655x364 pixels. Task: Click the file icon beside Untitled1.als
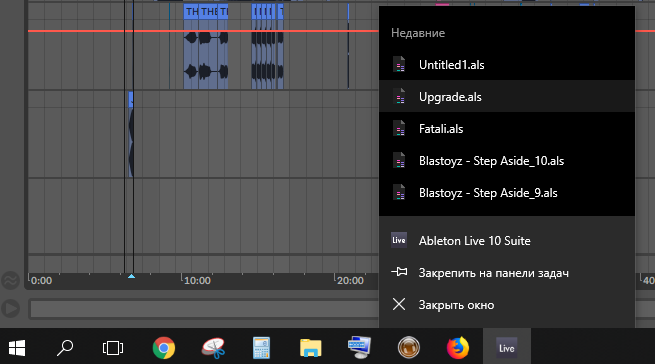399,65
